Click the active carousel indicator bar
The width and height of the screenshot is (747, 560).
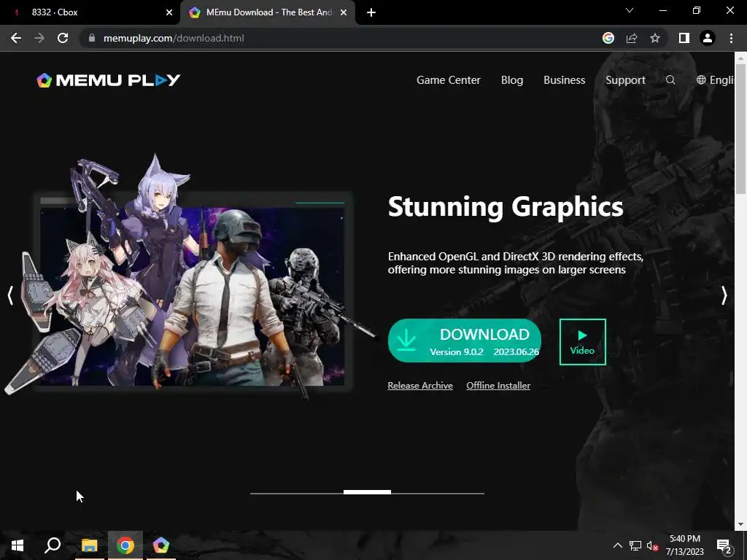[368, 492]
